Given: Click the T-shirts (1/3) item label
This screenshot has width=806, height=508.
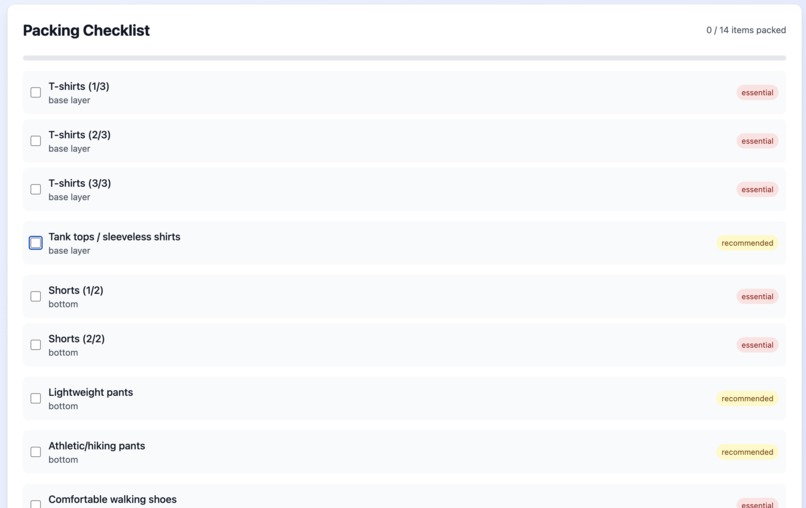Looking at the screenshot, I should click(x=79, y=86).
